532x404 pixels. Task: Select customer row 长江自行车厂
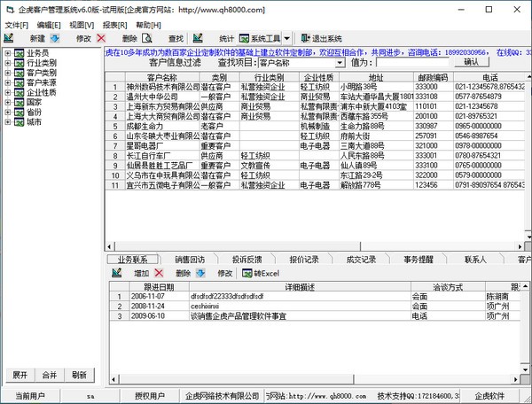316,156
